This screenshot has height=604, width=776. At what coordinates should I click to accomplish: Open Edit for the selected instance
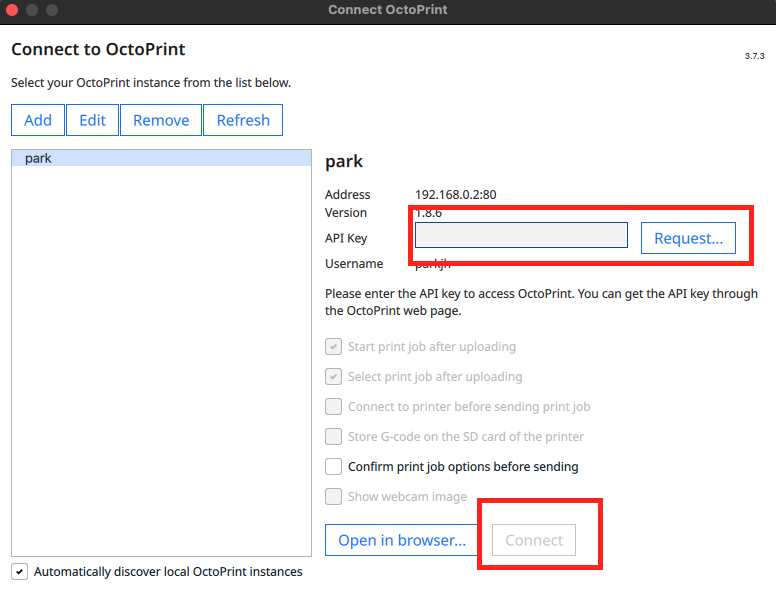coord(93,120)
